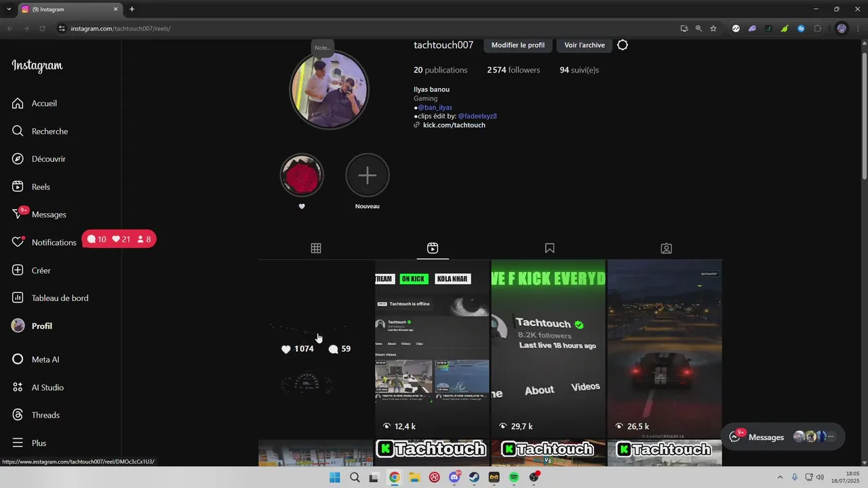Screen dimensions: 868x488
Task: Switch to the tagged photos tab
Action: click(667, 249)
